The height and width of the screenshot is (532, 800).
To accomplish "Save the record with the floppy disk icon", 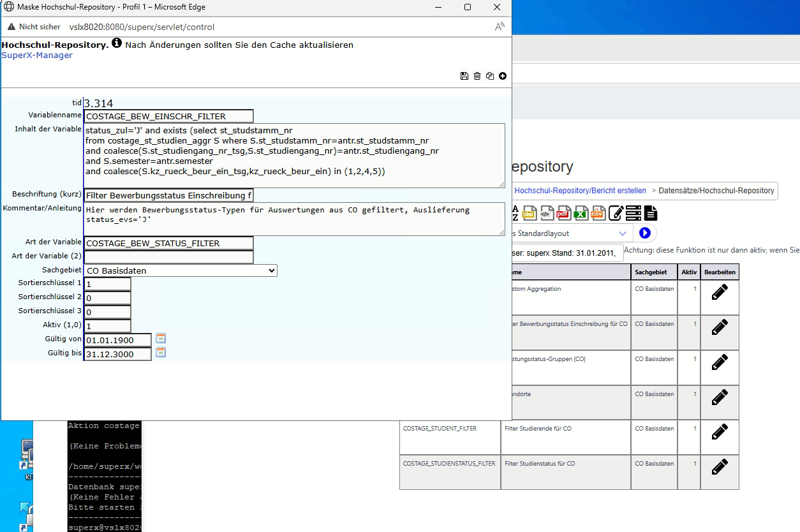I will (464, 76).
